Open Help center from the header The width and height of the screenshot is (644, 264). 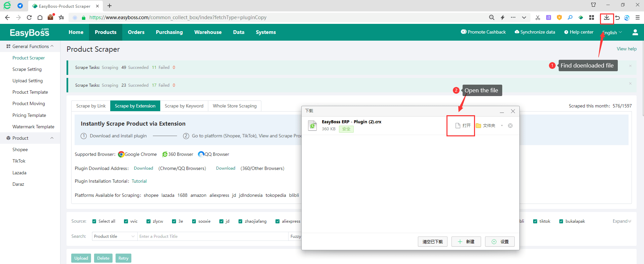point(579,32)
